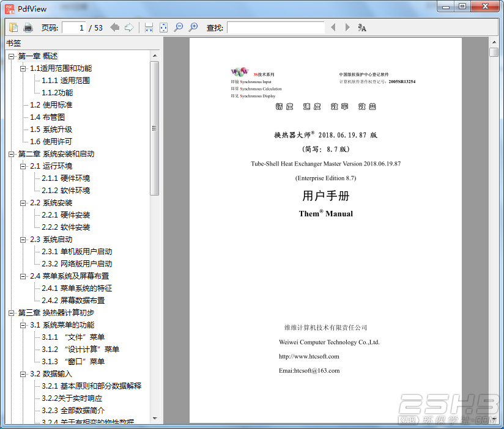Collapse the 2.4 菜单系统及屏幕布置 node
504x429 pixels.
[23, 276]
